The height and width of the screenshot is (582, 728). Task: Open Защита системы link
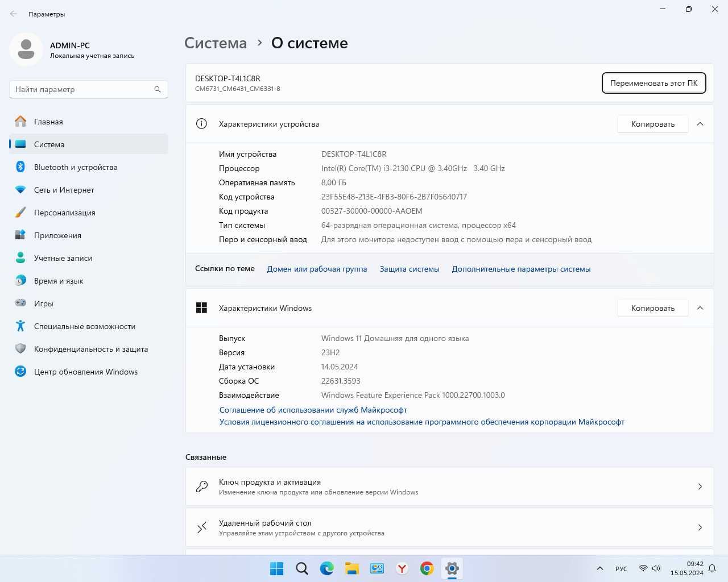(409, 269)
